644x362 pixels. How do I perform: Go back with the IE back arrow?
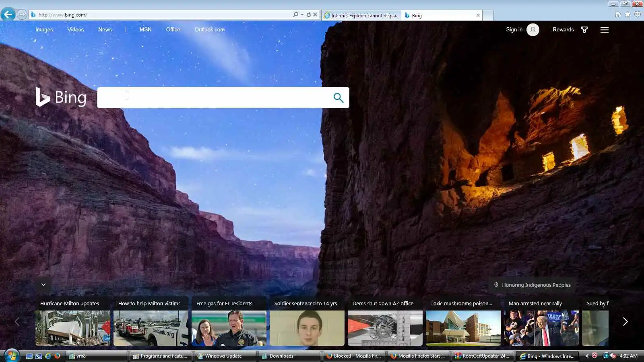pos(8,15)
